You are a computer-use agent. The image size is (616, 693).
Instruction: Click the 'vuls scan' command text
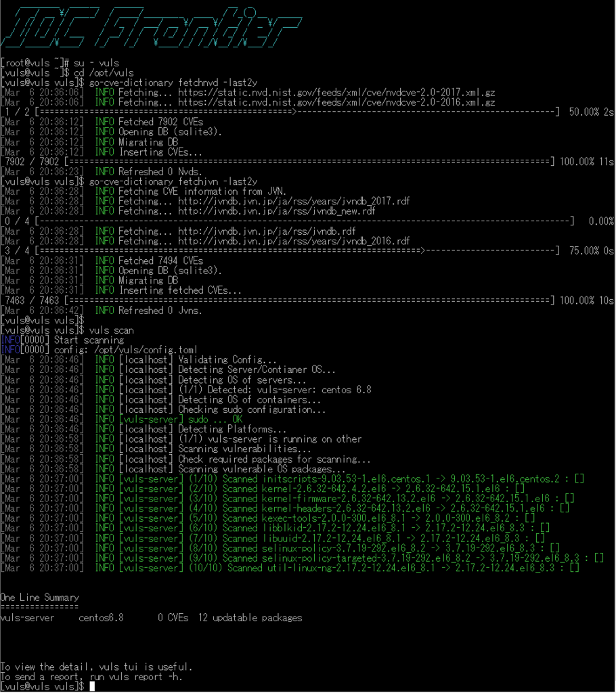[x=112, y=330]
